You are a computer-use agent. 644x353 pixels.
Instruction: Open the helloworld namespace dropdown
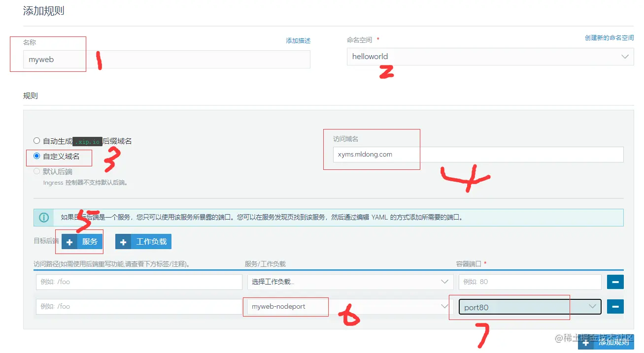tap(490, 56)
